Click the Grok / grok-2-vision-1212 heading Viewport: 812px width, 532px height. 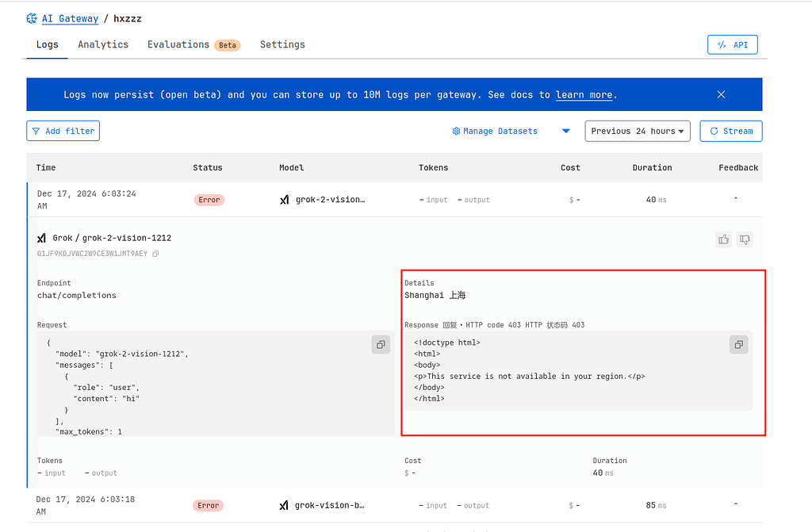tap(112, 239)
